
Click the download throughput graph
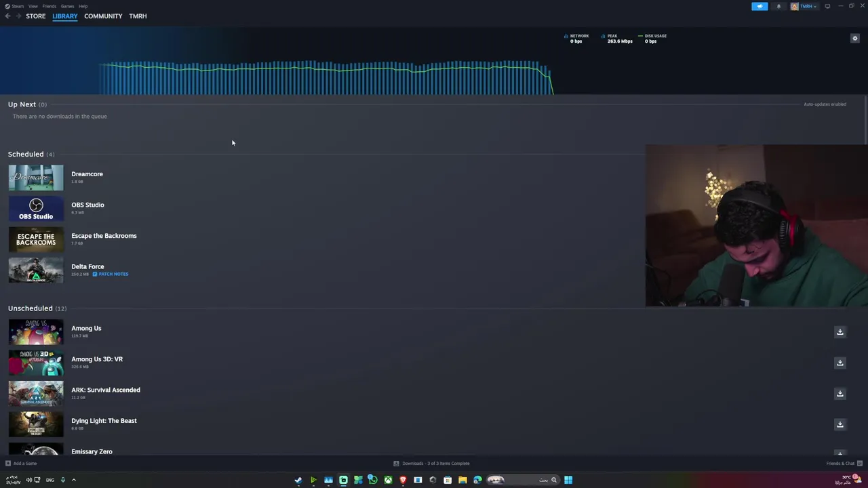tap(325, 77)
